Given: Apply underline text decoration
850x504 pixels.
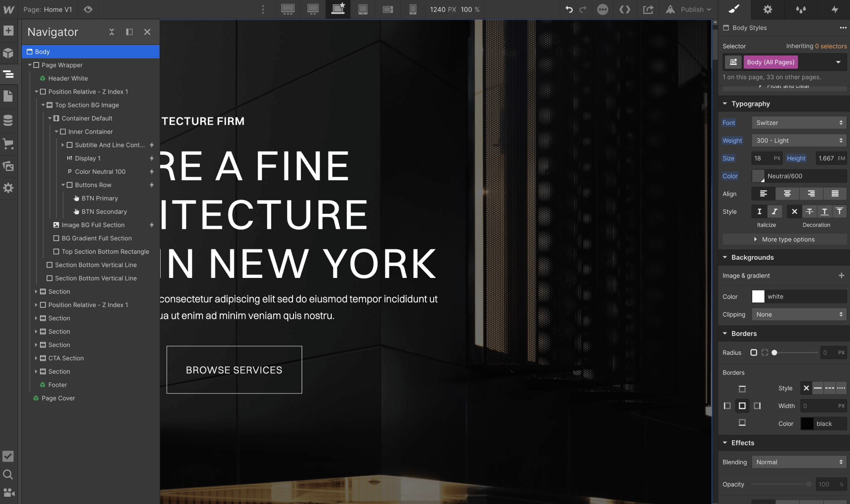Looking at the screenshot, I should pyautogui.click(x=824, y=211).
